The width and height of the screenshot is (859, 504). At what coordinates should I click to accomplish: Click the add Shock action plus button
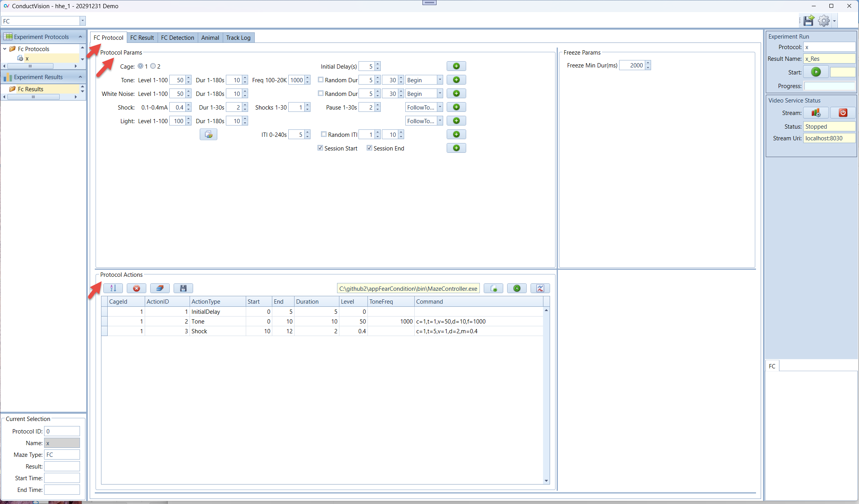456,107
